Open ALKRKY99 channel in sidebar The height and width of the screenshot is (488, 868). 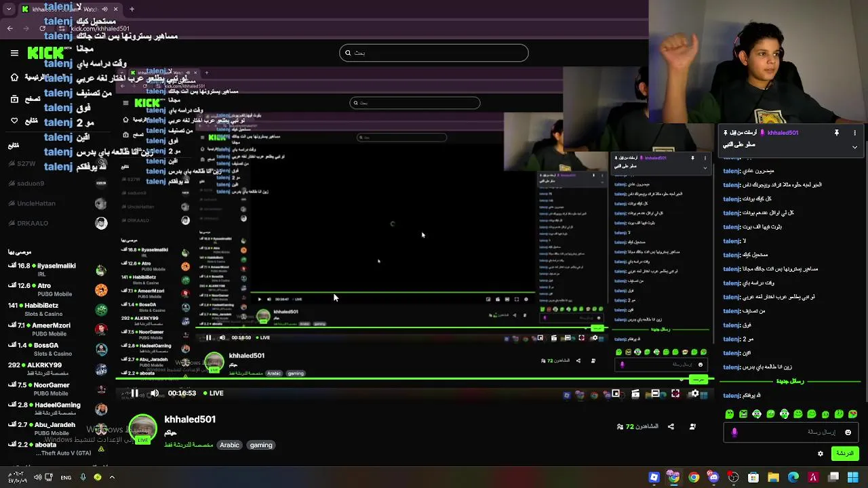tap(57, 369)
